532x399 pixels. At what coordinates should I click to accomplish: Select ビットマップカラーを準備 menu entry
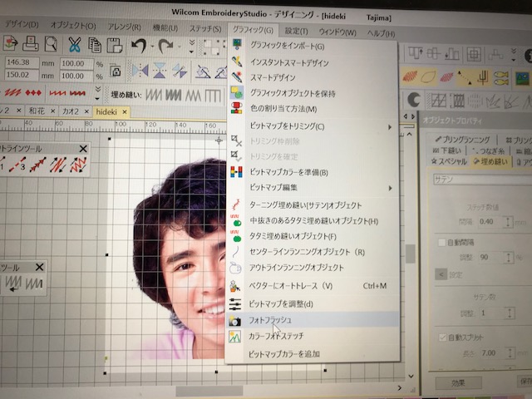[x=288, y=172]
